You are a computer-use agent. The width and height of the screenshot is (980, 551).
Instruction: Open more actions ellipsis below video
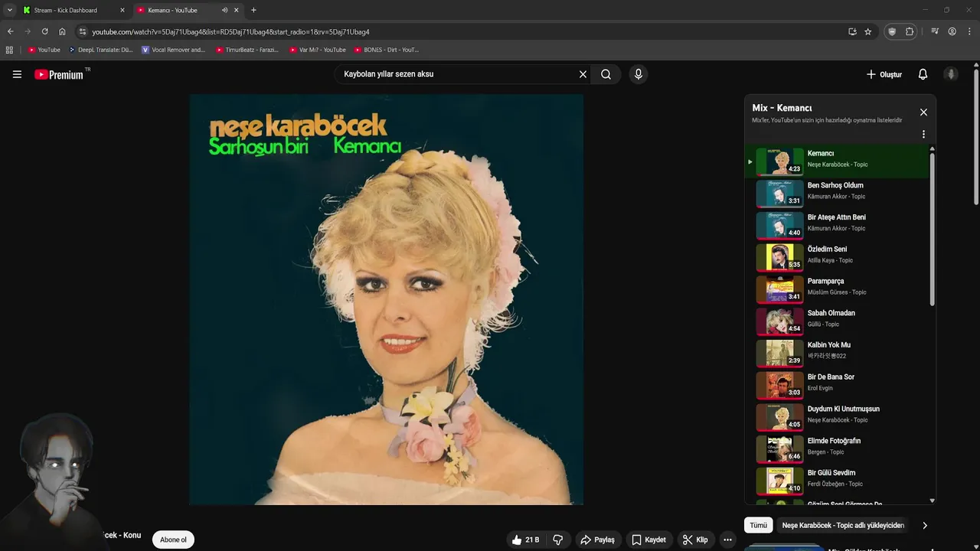pos(727,540)
